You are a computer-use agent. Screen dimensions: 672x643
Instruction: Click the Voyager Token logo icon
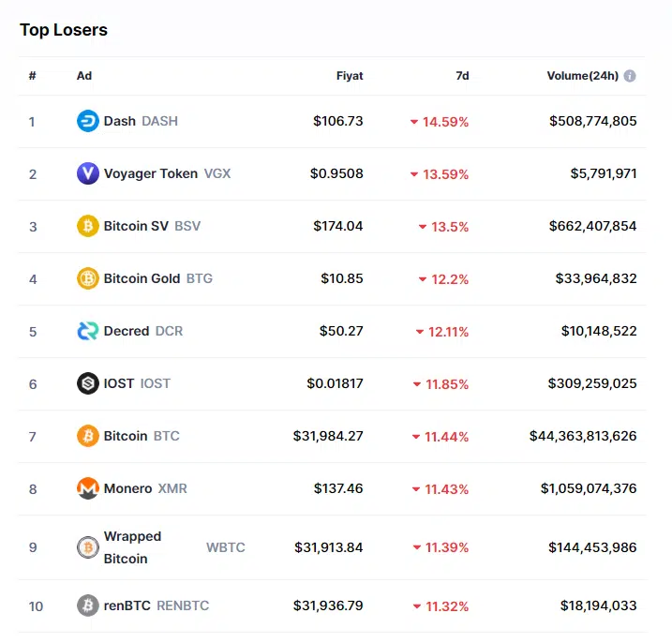[x=87, y=173]
